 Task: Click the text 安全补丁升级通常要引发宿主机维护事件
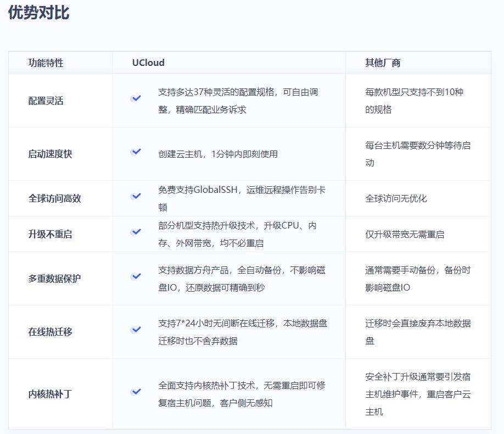[418, 385]
